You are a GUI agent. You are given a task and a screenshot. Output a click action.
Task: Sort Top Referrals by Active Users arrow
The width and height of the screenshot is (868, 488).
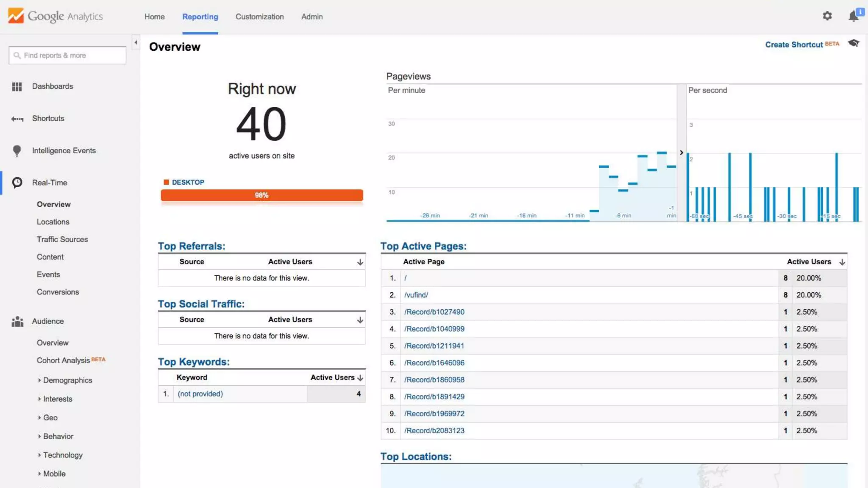coord(360,262)
